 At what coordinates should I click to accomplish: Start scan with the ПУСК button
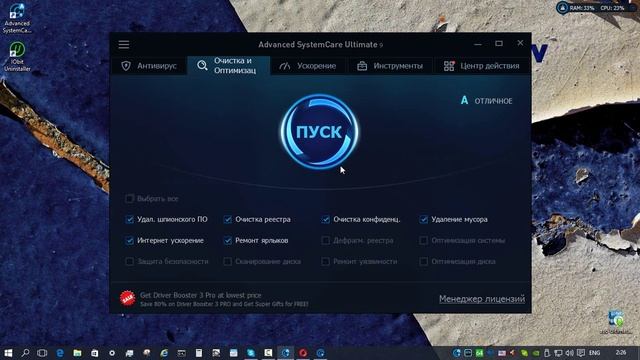[319, 132]
